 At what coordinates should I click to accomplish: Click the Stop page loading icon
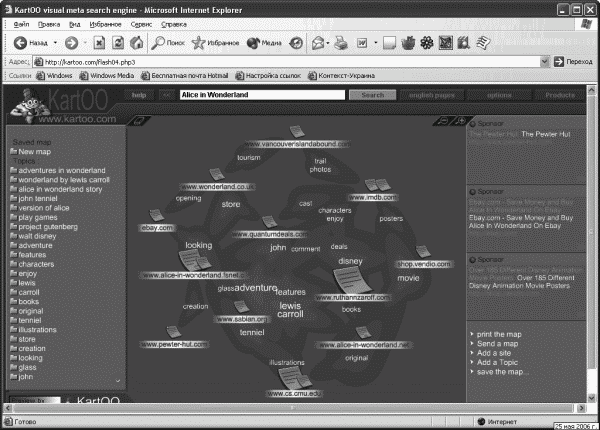(x=99, y=42)
